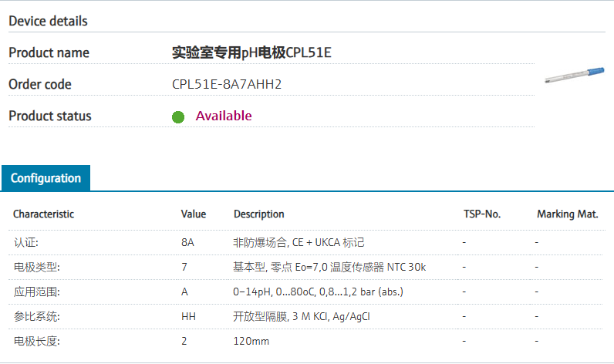This screenshot has height=364, width=614.
Task: Click the green Available status indicator dot
Action: coord(178,117)
